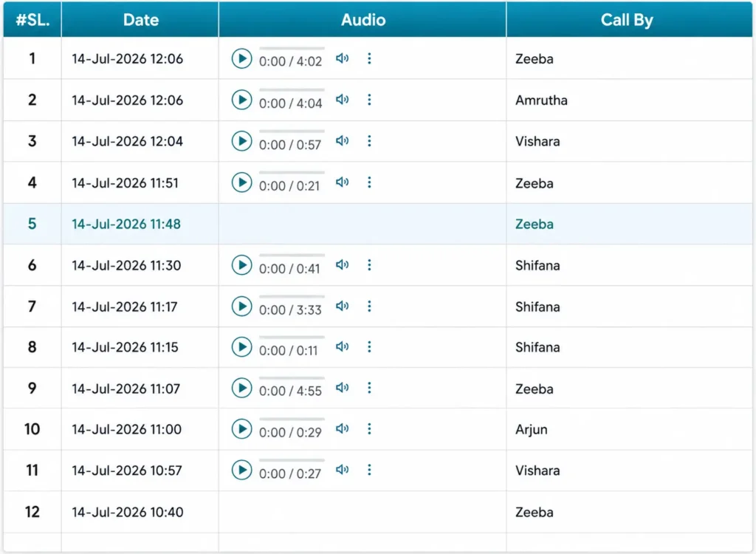Click Zeeba in highlighted row 5
The width and height of the screenshot is (756, 554).
(535, 224)
